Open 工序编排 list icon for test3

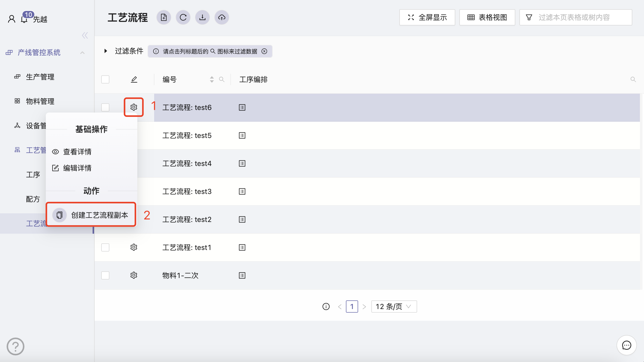click(242, 191)
